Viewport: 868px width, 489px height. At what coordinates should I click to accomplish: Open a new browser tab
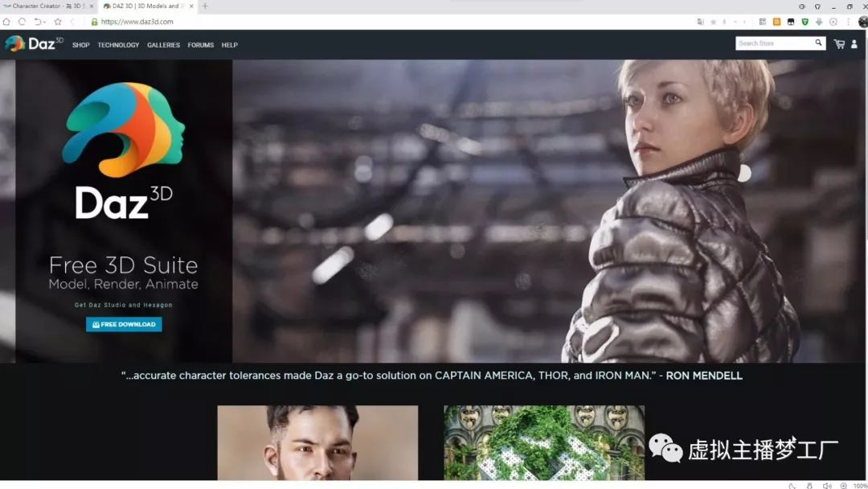(205, 6)
